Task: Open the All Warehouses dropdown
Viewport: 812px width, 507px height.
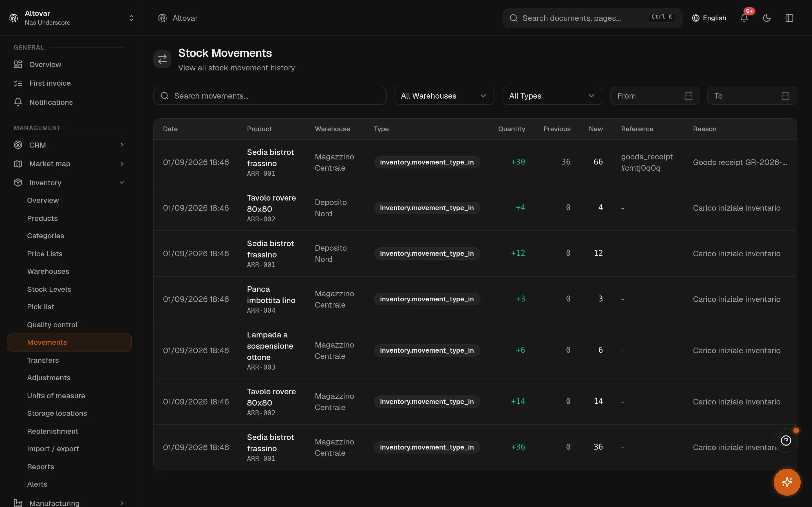Action: pos(444,96)
